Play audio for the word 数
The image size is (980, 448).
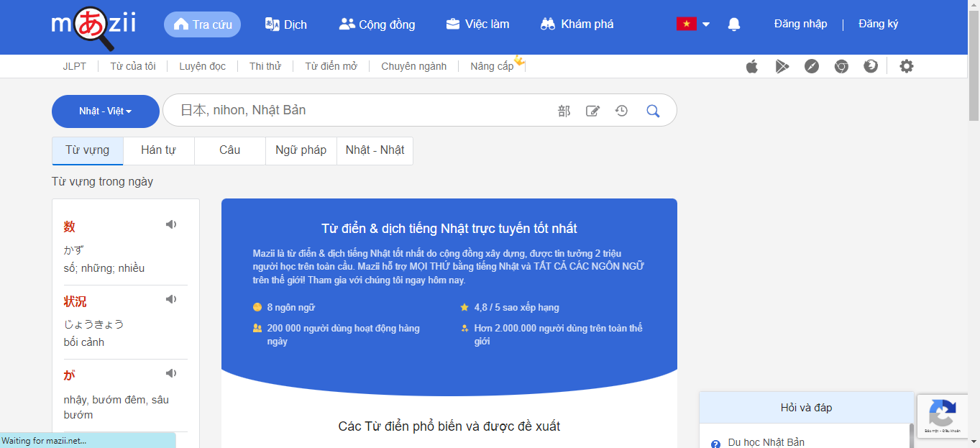(x=171, y=224)
